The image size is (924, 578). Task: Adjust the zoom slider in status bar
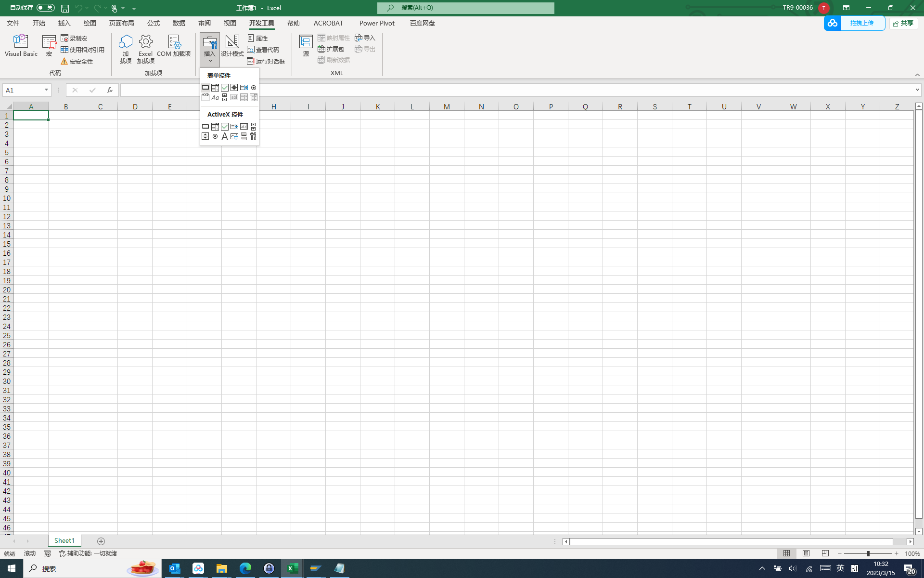point(869,553)
